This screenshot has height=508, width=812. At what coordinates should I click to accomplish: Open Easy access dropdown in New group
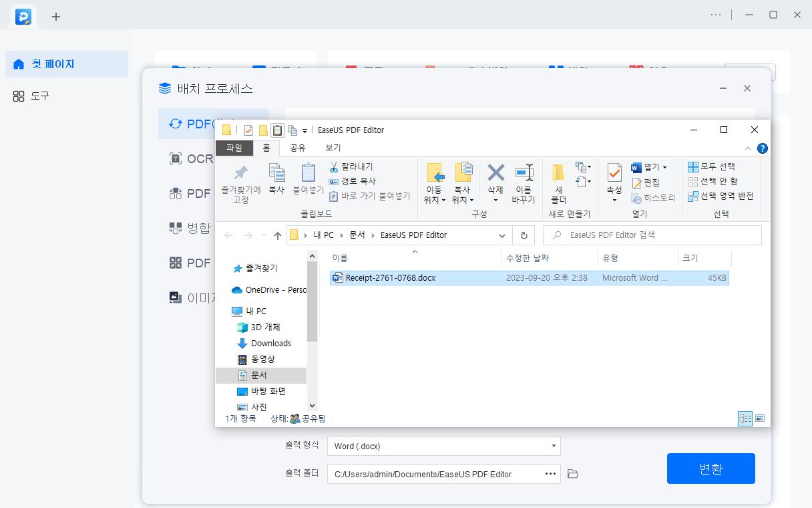tap(583, 182)
